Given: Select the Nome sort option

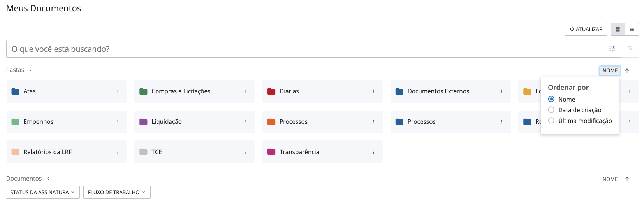Looking at the screenshot, I should (x=551, y=99).
